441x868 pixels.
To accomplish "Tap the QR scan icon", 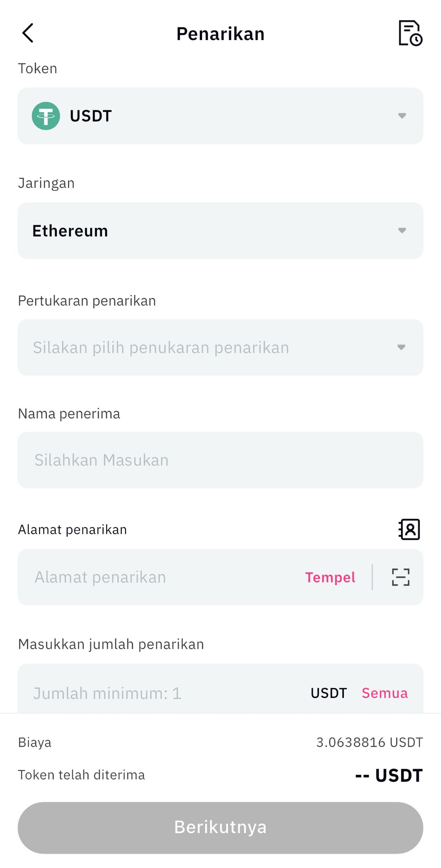I will click(x=401, y=577).
